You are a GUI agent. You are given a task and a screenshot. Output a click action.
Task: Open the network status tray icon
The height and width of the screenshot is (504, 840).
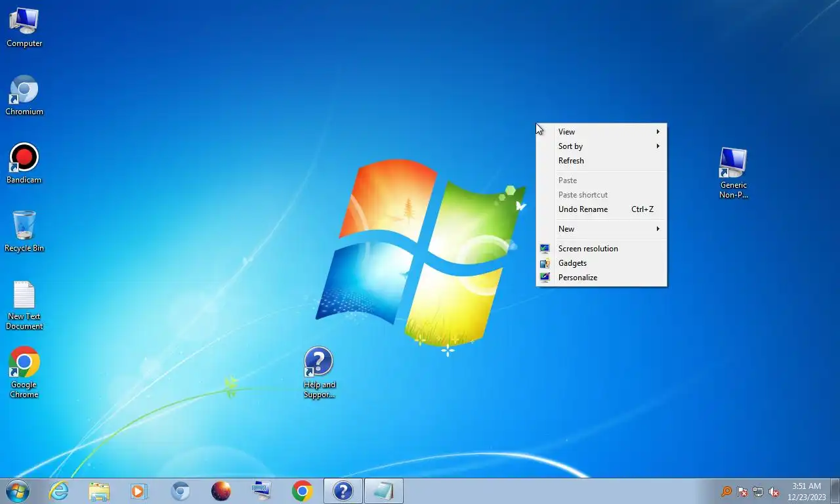pyautogui.click(x=758, y=492)
